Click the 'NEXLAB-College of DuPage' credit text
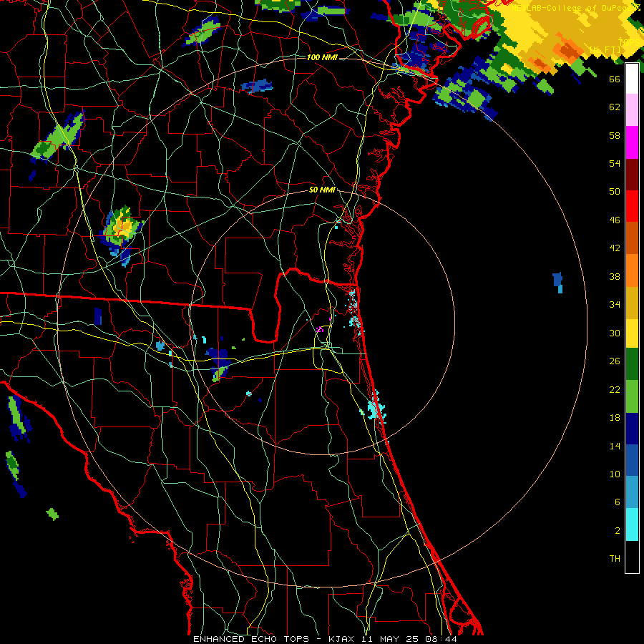 tap(573, 8)
